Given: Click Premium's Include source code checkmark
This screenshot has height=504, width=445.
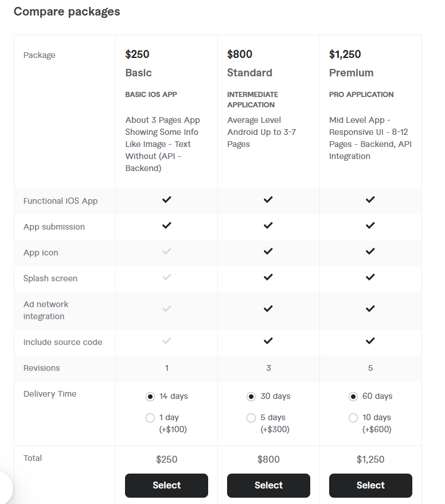Looking at the screenshot, I should pyautogui.click(x=370, y=340).
